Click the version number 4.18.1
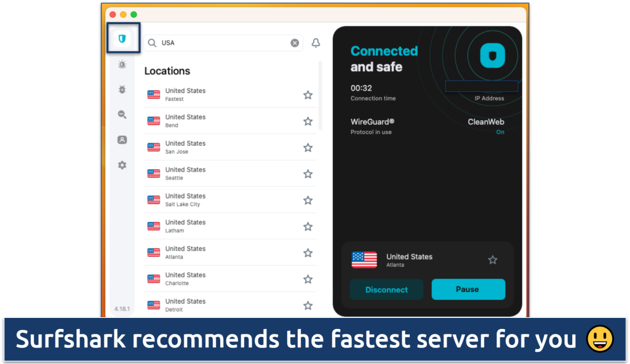 122,309
